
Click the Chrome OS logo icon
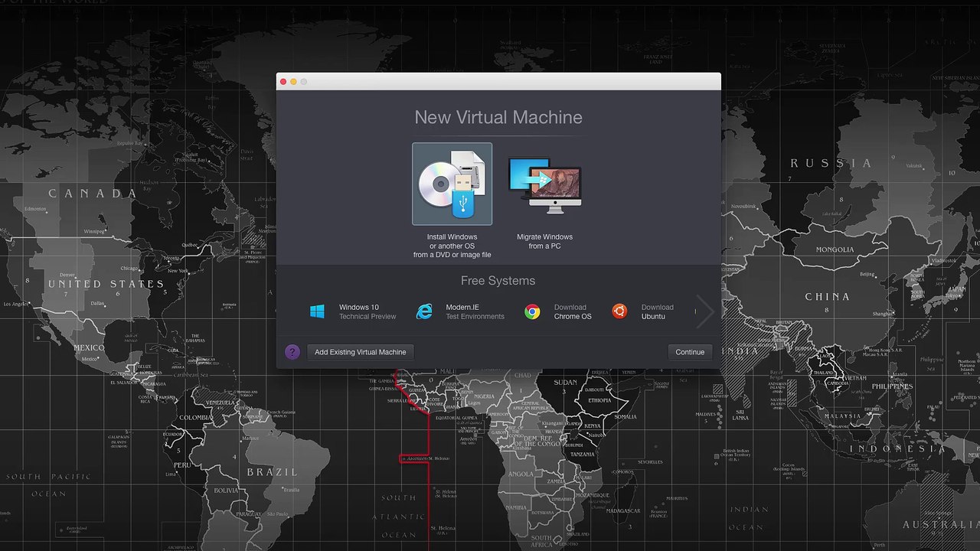click(x=532, y=311)
